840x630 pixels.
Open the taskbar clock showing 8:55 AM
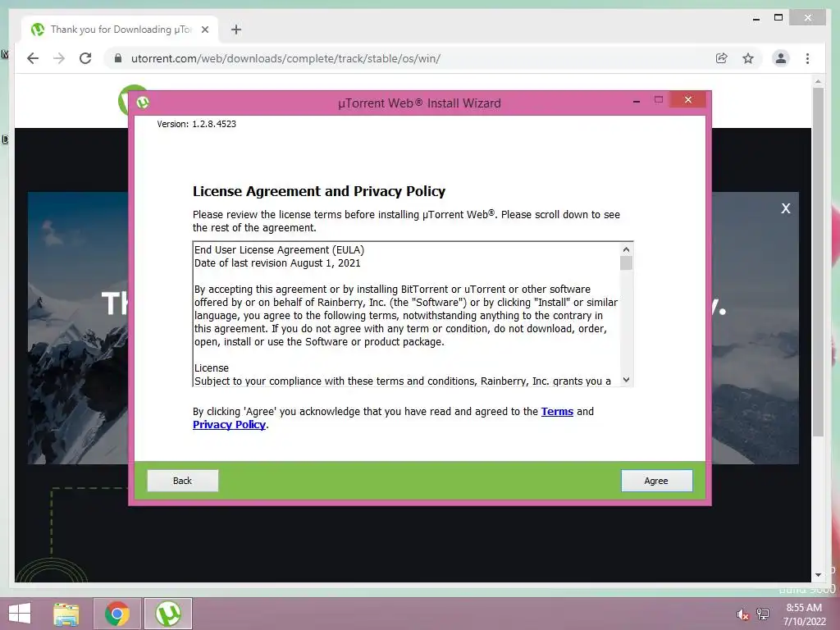click(804, 614)
